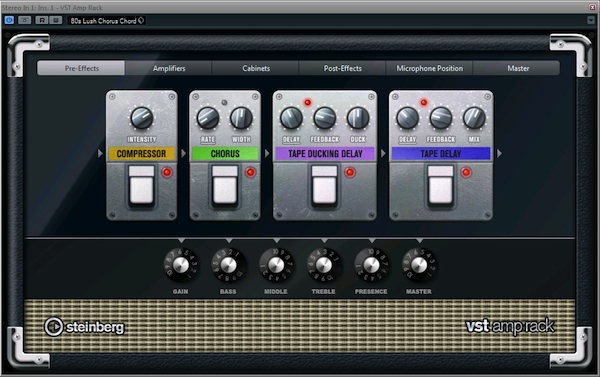Image resolution: width=600 pixels, height=377 pixels.
Task: Switch to the Amplifiers tab
Action: point(169,68)
